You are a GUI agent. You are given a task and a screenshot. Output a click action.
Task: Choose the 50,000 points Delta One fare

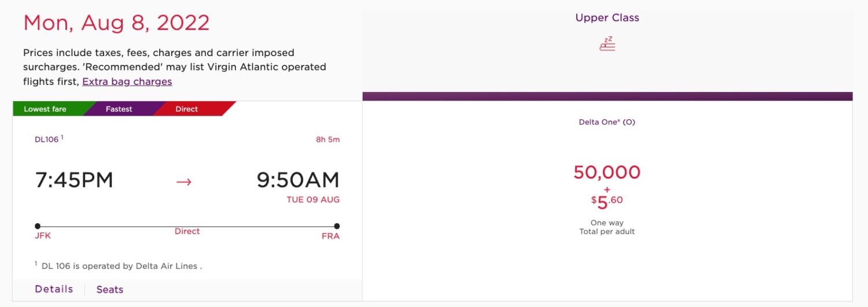click(607, 172)
